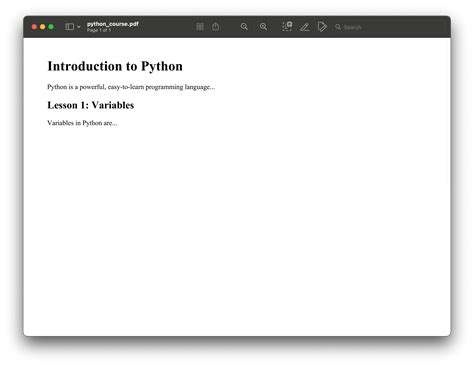Viewport: 474px width, 367px height.
Task: Click the search magnifier icon
Action: coord(338,27)
